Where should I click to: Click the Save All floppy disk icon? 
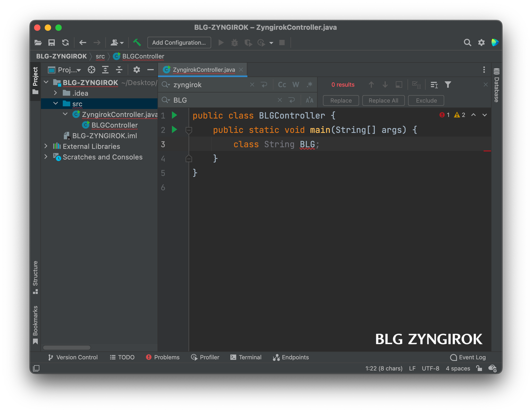(x=51, y=43)
